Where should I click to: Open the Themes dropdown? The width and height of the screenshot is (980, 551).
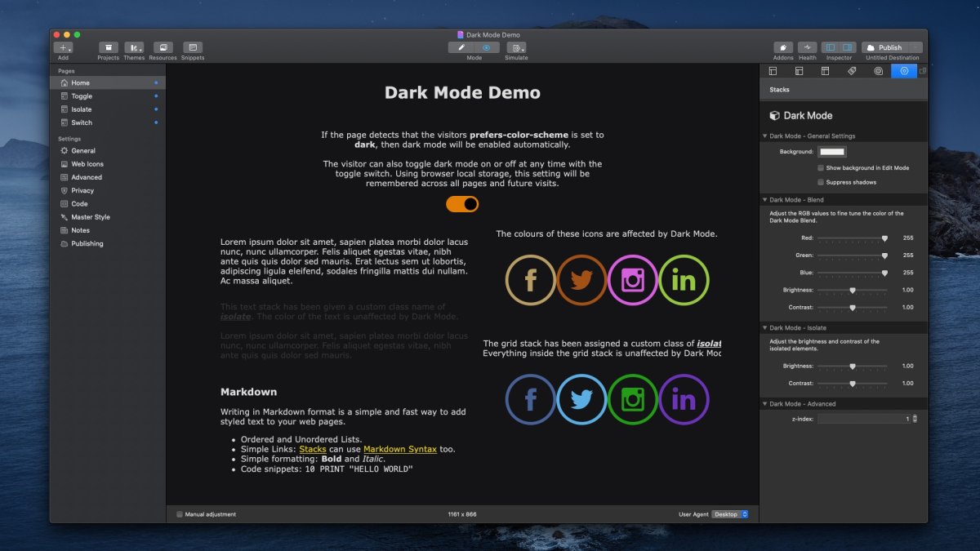[135, 48]
